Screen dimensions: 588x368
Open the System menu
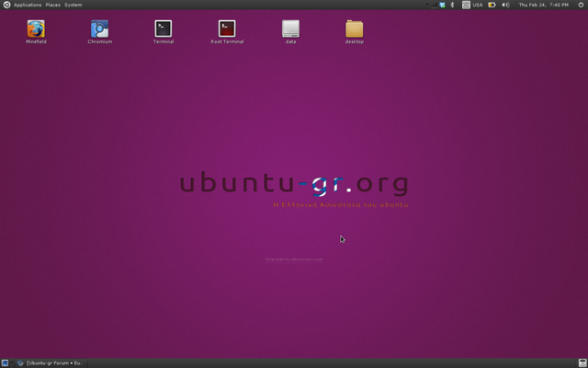click(73, 5)
